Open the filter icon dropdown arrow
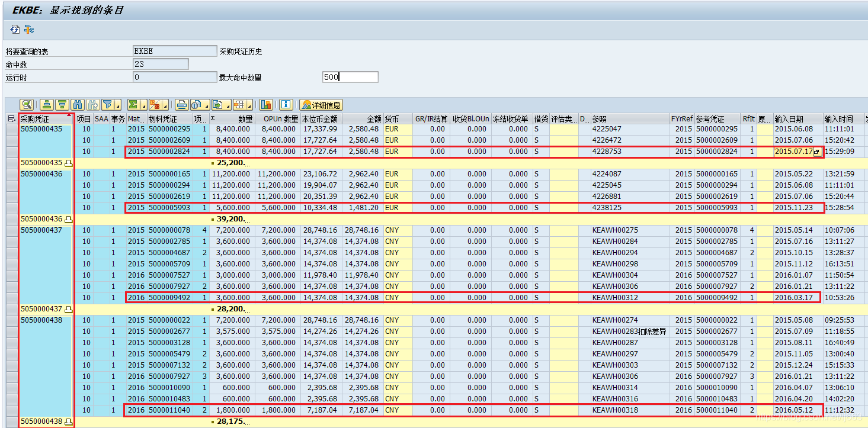 [x=118, y=106]
